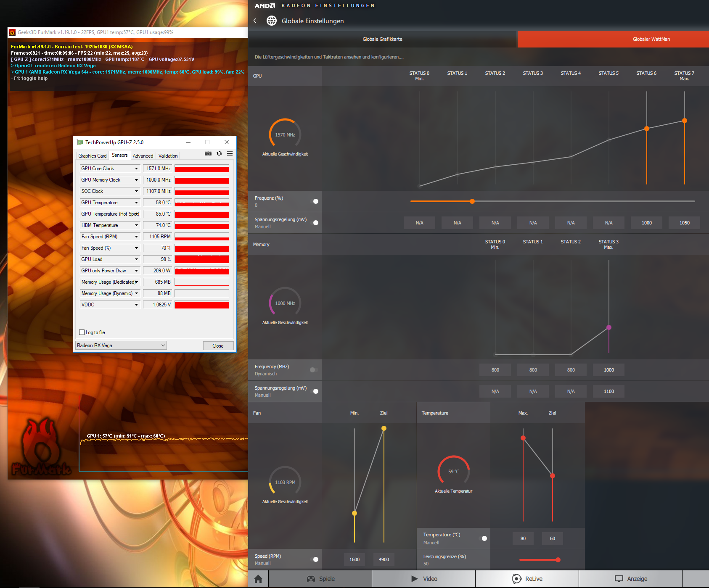Click the GPU-Z title bar app icon

80,142
